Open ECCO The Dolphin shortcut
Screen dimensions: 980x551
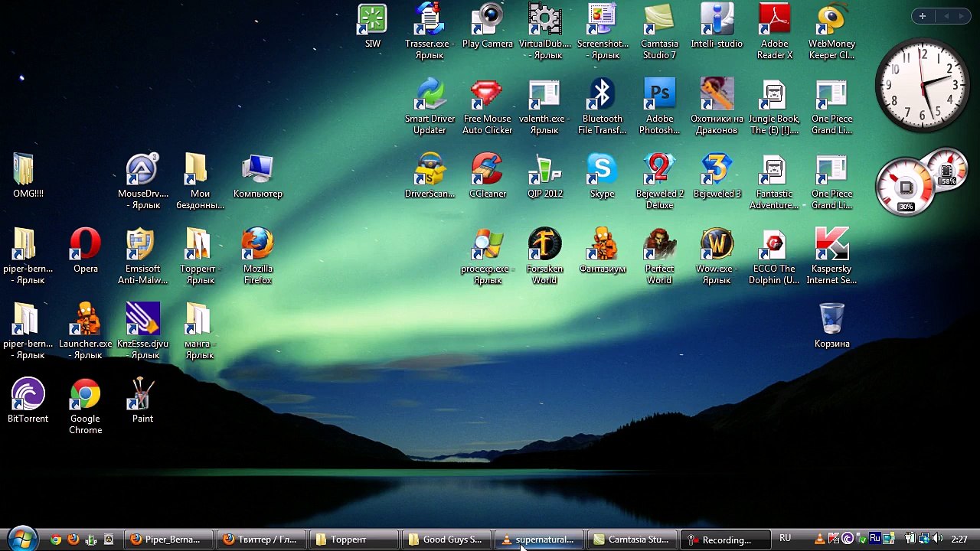(774, 256)
